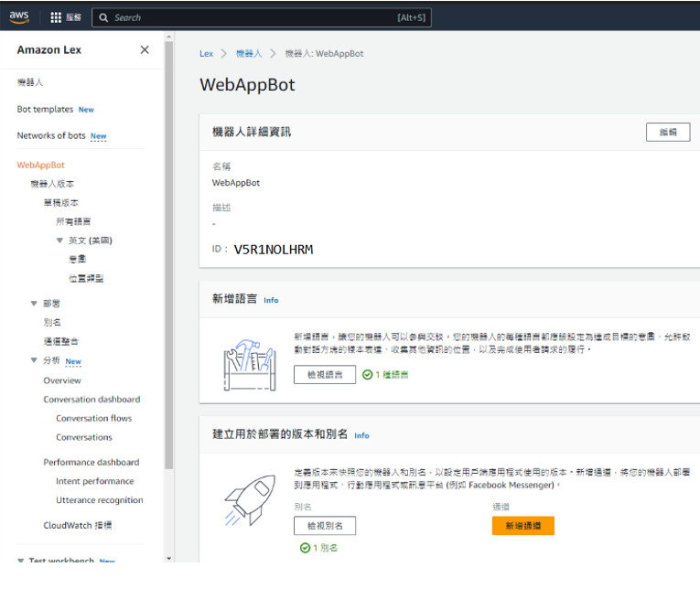Open Bot templates in the sidebar
Image resolution: width=700 pixels, height=599 pixels.
pyautogui.click(x=45, y=110)
